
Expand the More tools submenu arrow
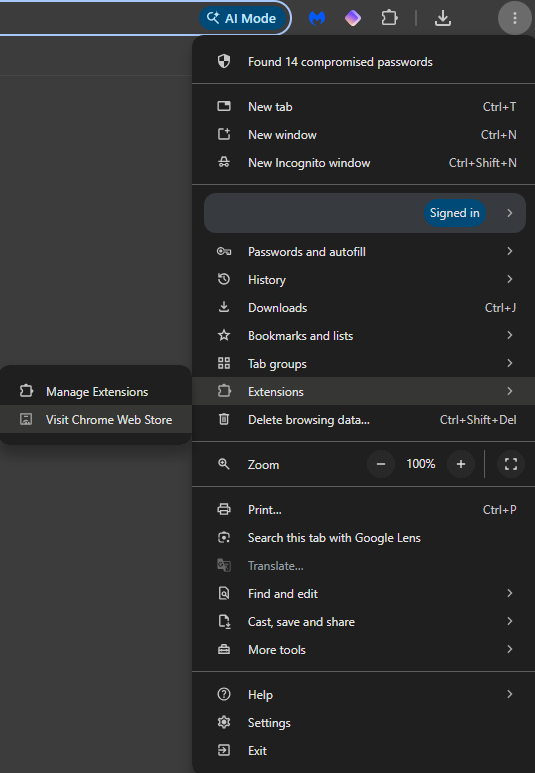click(x=509, y=649)
